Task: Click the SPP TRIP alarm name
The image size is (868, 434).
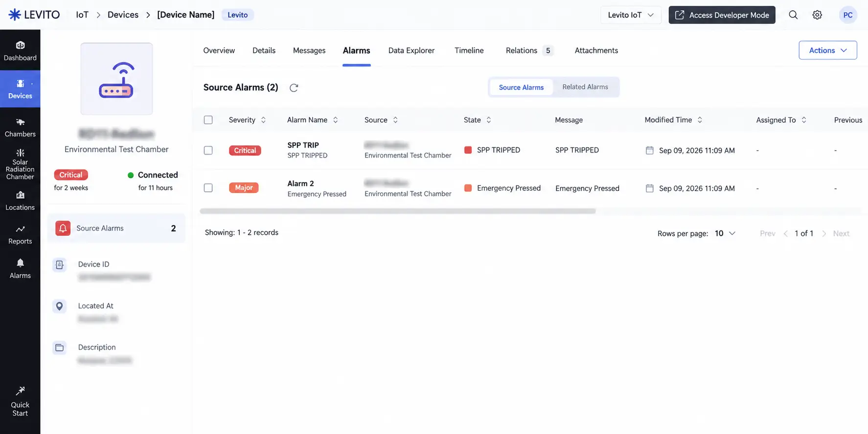Action: 303,145
